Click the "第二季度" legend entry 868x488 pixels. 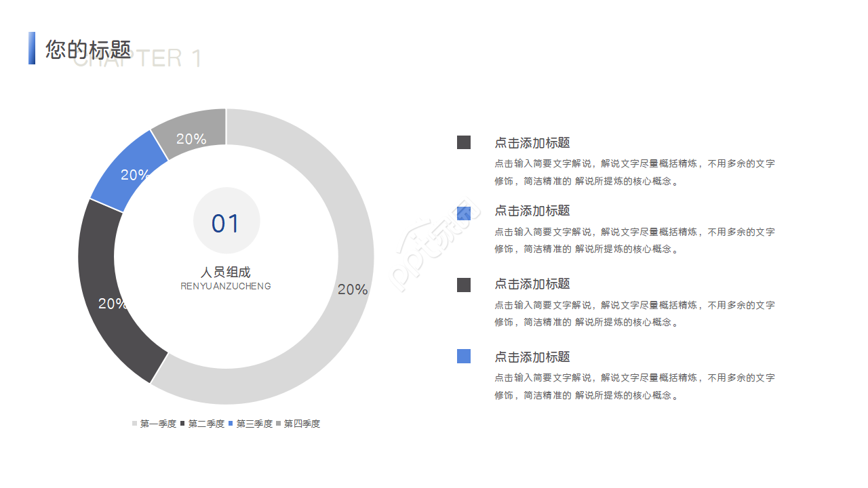(x=202, y=424)
